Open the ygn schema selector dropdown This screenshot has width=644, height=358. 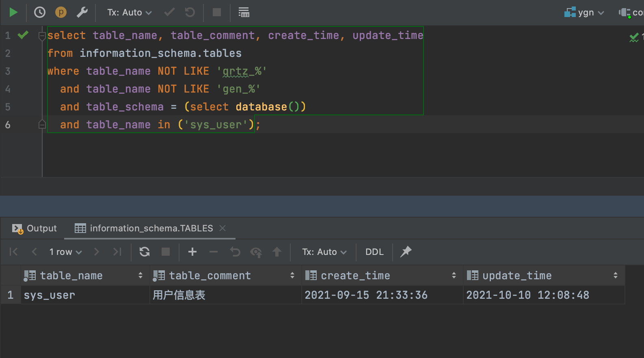coord(584,13)
